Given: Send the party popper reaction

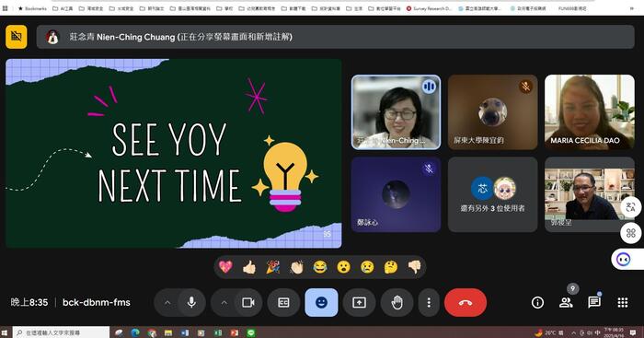Looking at the screenshot, I should point(272,267).
